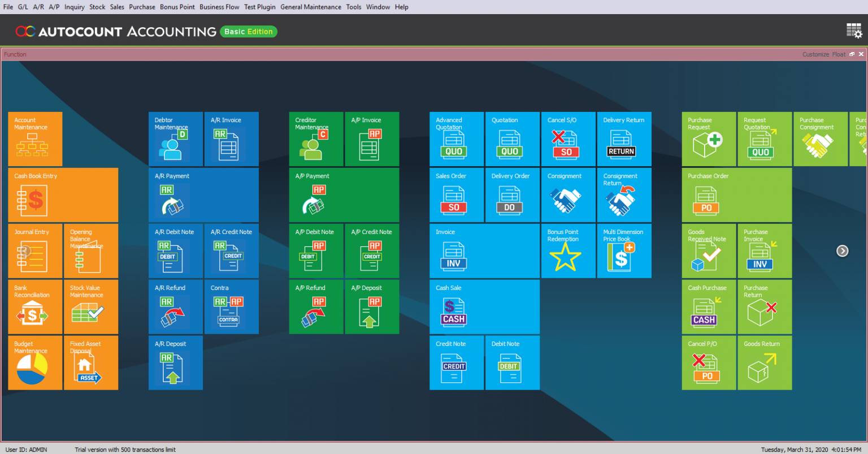Image resolution: width=868 pixels, height=454 pixels.
Task: Open Bonus Point Redemption
Action: [568, 250]
